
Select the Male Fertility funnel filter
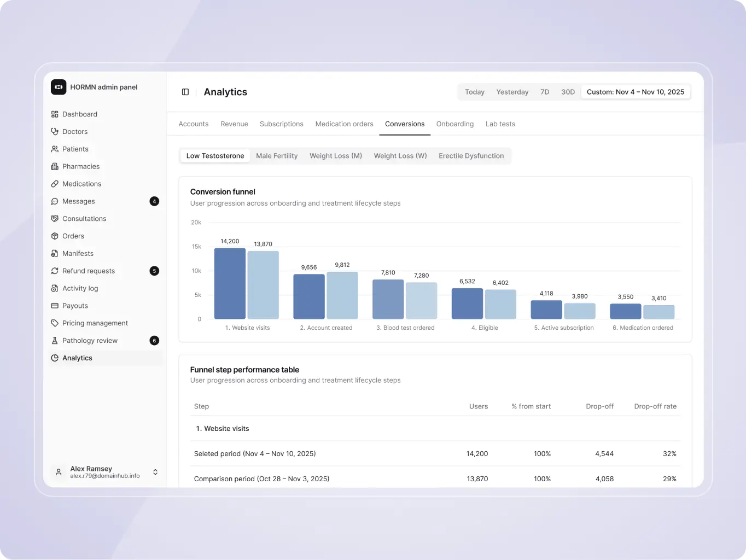pyautogui.click(x=277, y=156)
